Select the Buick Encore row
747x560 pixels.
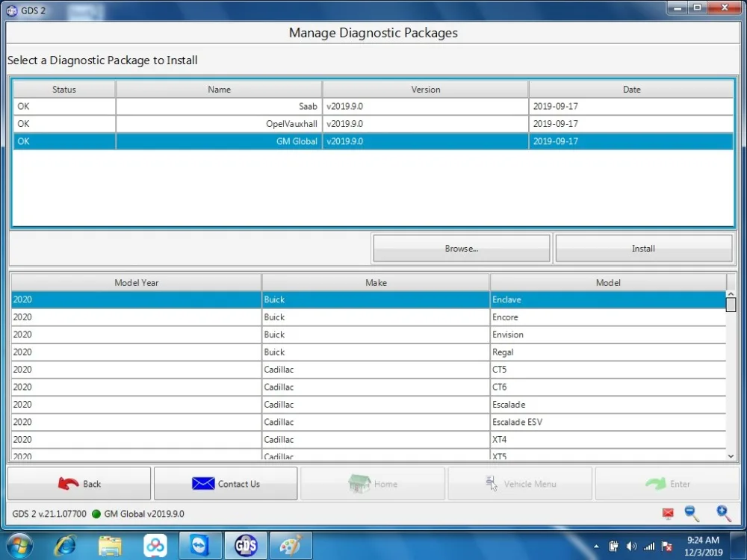[368, 317]
